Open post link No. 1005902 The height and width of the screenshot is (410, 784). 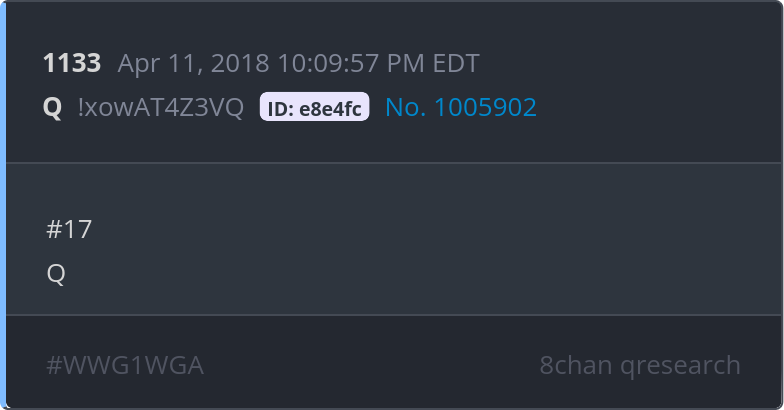click(461, 107)
